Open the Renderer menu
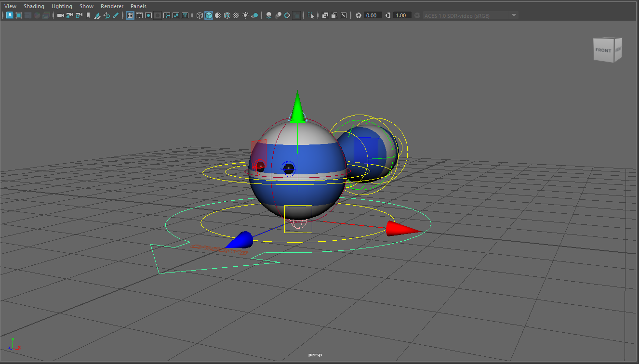The image size is (639, 364). pyautogui.click(x=112, y=6)
